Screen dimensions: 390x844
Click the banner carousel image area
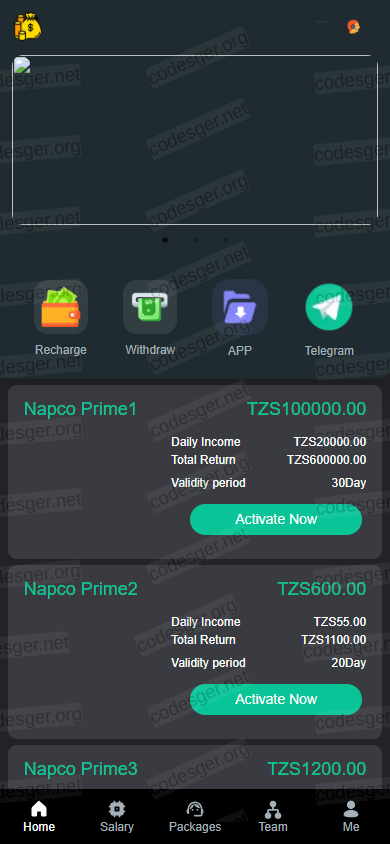click(195, 140)
